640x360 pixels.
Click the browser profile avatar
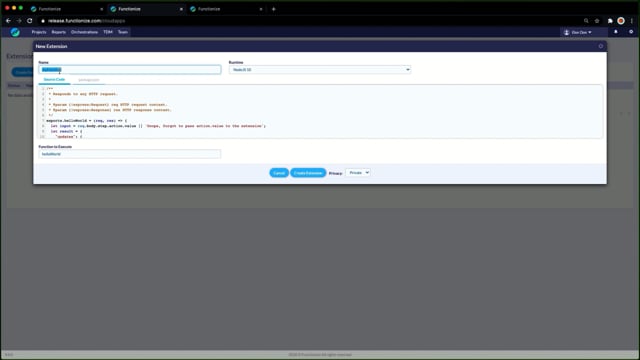pos(621,21)
